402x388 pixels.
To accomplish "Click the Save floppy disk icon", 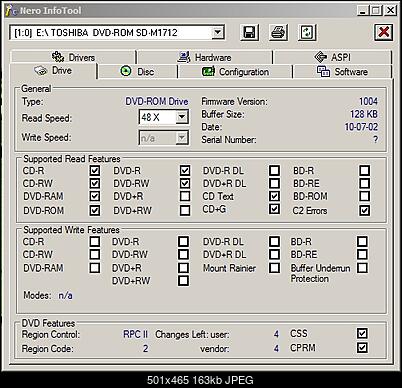I will click(x=249, y=32).
